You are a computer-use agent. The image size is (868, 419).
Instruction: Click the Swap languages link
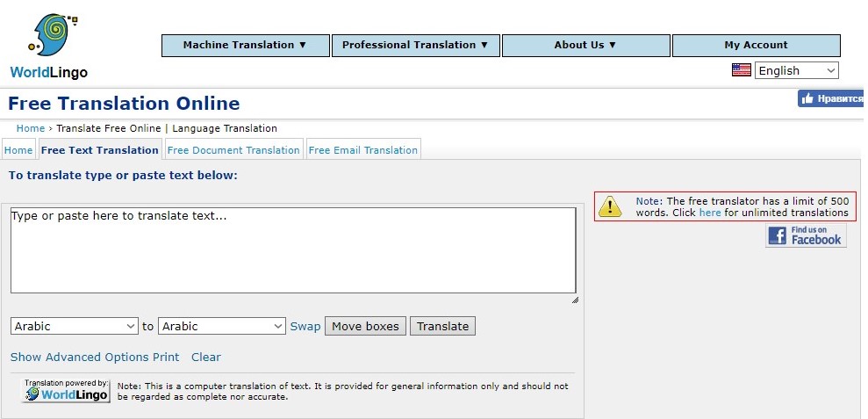[x=305, y=326]
